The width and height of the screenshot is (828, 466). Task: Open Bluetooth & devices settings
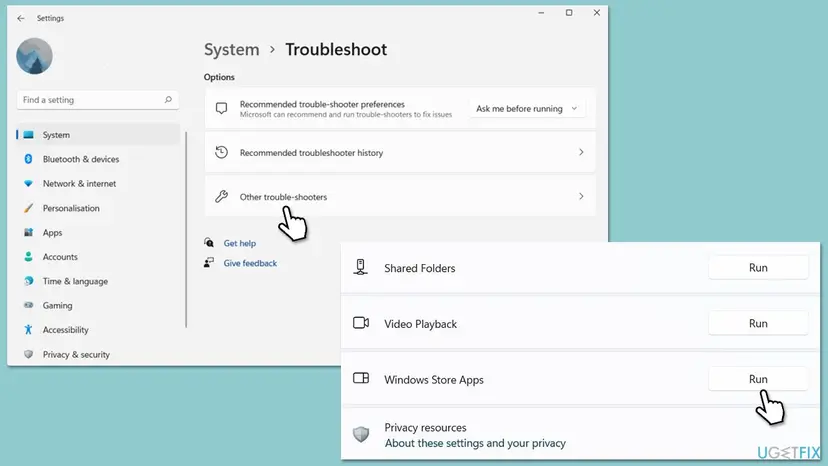tap(81, 159)
